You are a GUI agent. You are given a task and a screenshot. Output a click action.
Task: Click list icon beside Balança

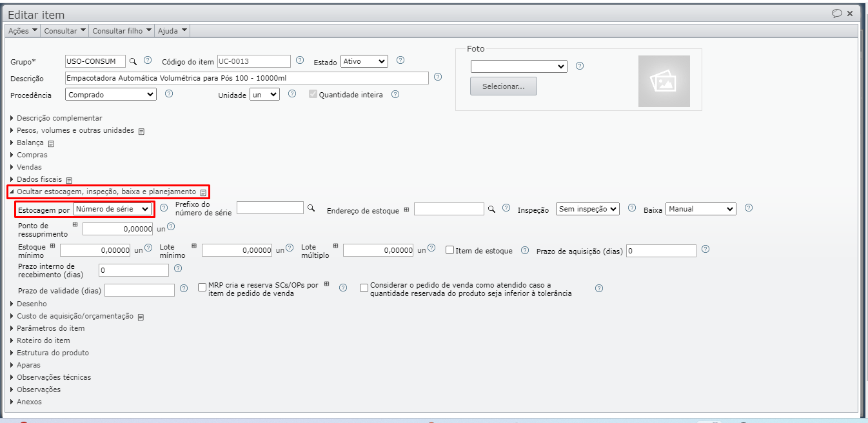point(51,143)
